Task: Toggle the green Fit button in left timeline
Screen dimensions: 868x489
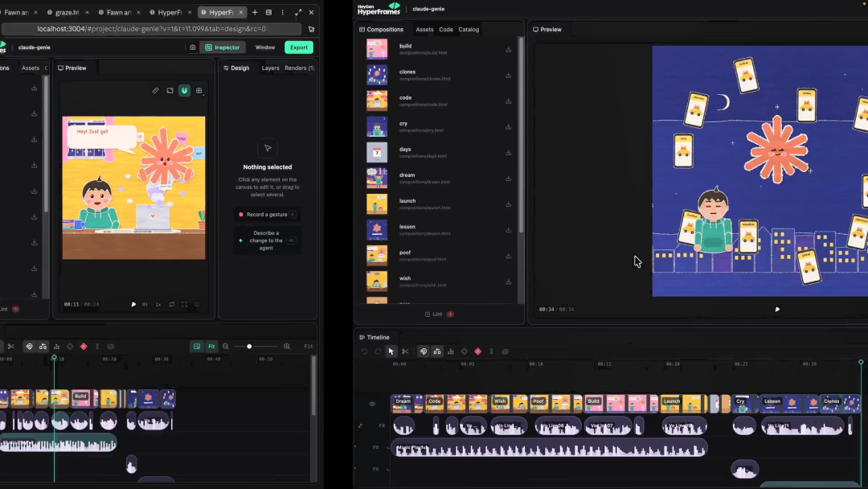Action: 211,346
